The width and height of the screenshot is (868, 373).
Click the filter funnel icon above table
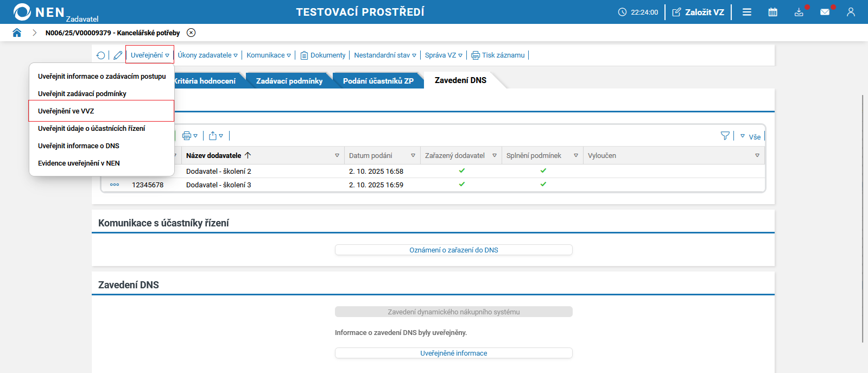tap(725, 136)
